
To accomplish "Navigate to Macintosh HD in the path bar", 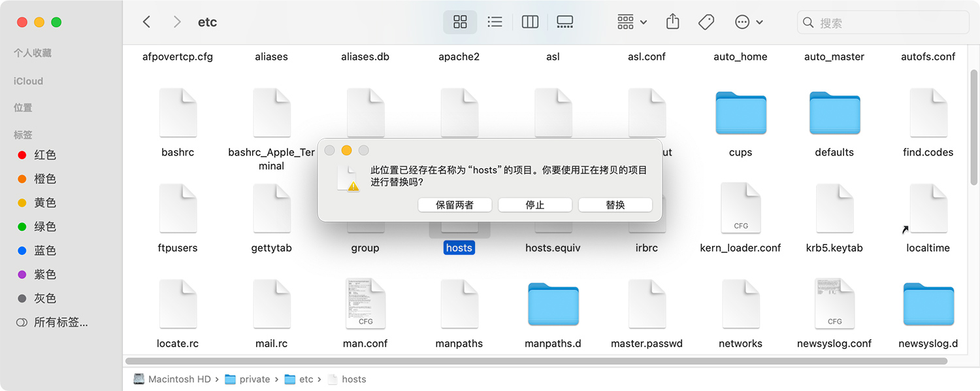I will point(178,379).
